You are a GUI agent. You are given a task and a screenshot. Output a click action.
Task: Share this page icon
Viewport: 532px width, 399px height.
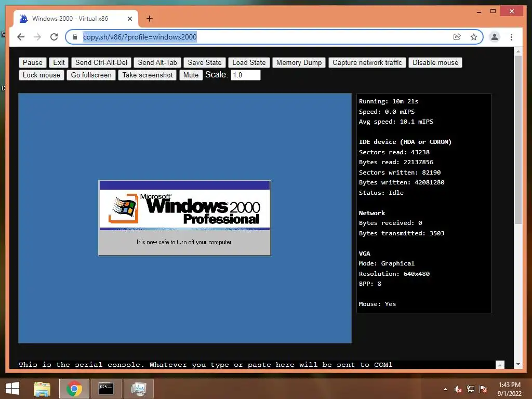[457, 37]
